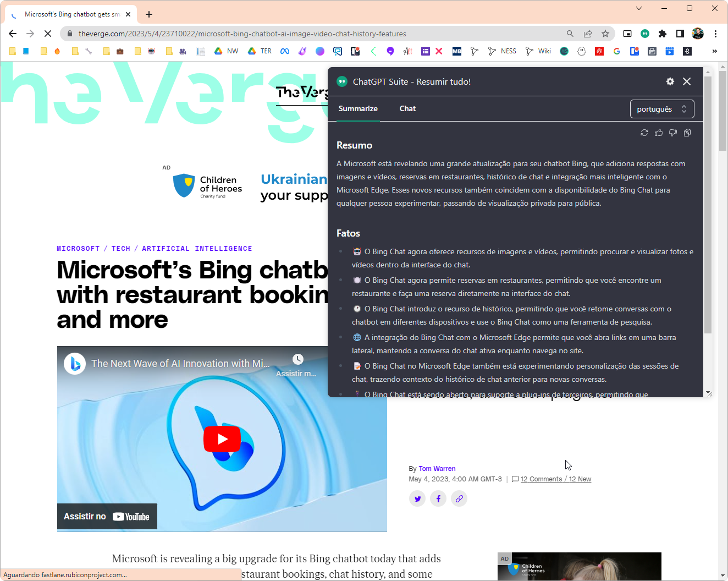The width and height of the screenshot is (728, 581).
Task: Switch to the Chat tab
Action: click(x=407, y=108)
